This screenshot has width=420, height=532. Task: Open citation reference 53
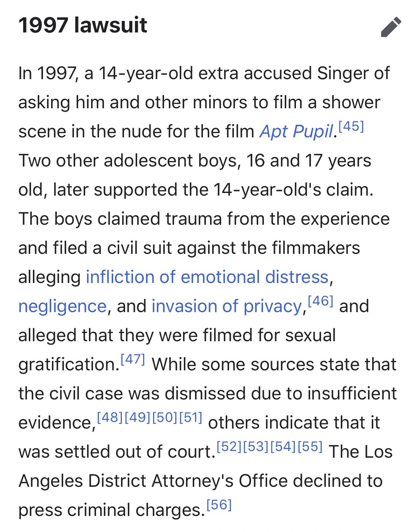pyautogui.click(x=256, y=447)
